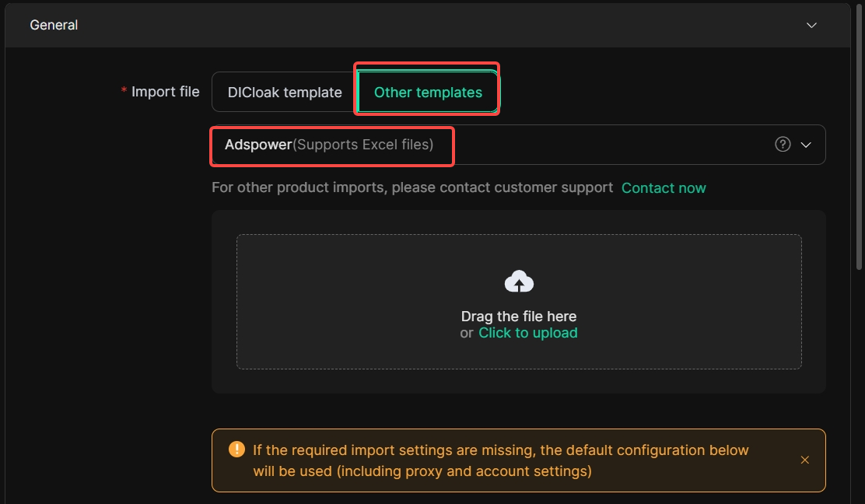
Task: Click the customer support hint text
Action: [412, 187]
